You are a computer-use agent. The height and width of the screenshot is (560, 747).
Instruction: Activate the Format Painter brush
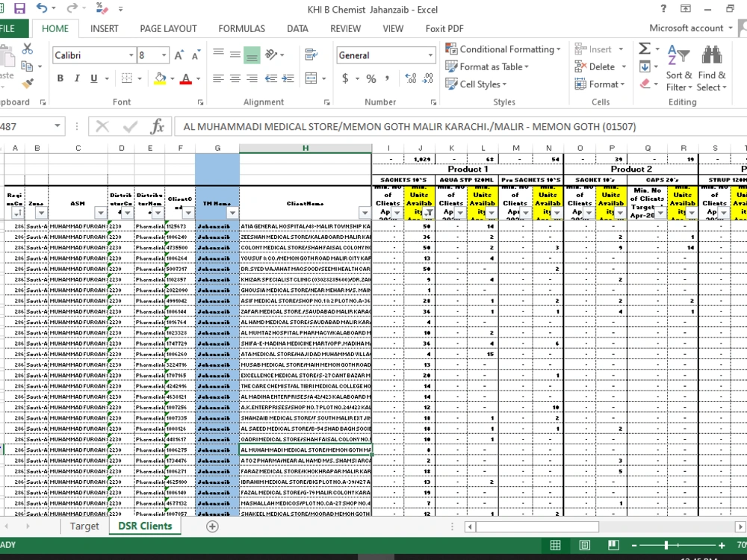coord(27,84)
